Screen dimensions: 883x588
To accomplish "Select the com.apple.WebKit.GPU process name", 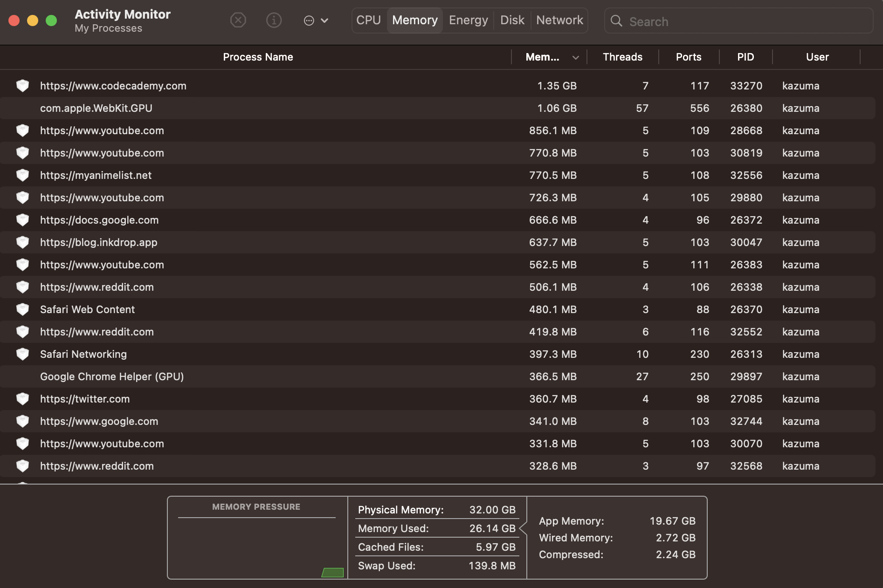I will pos(96,108).
